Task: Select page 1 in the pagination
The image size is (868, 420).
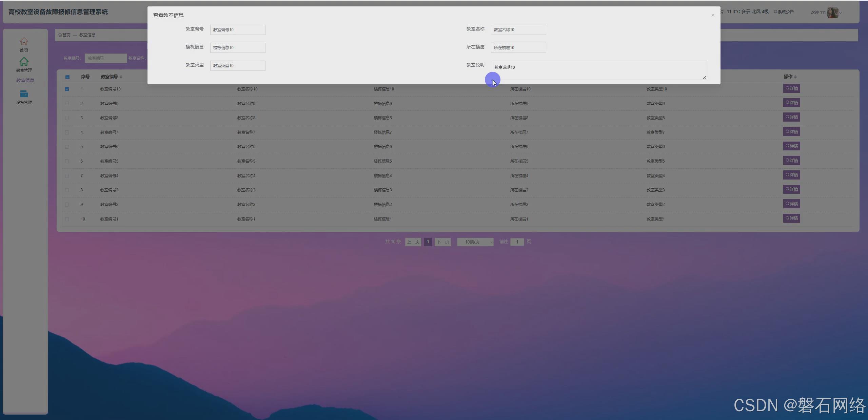Action: click(x=428, y=242)
